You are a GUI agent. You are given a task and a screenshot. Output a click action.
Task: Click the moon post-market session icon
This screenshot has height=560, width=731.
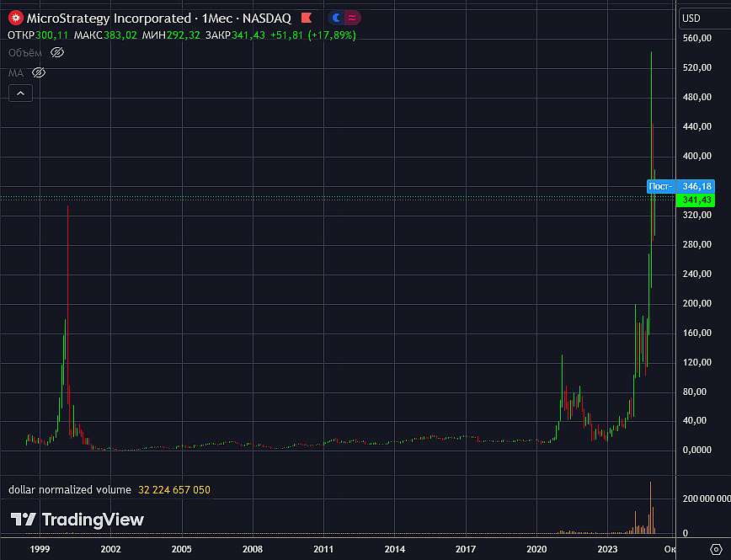pos(336,19)
